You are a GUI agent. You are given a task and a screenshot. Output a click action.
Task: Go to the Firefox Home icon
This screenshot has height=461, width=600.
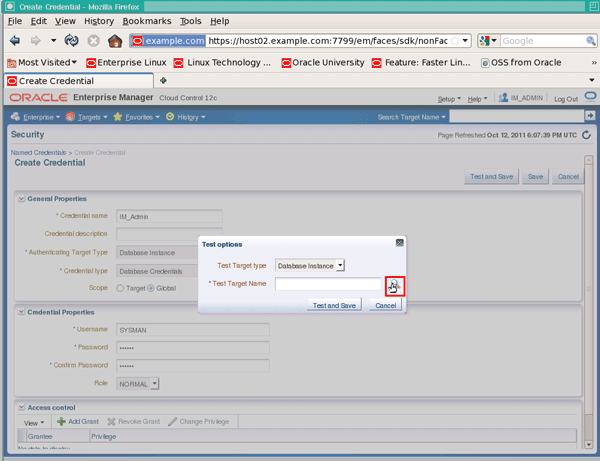click(x=115, y=41)
